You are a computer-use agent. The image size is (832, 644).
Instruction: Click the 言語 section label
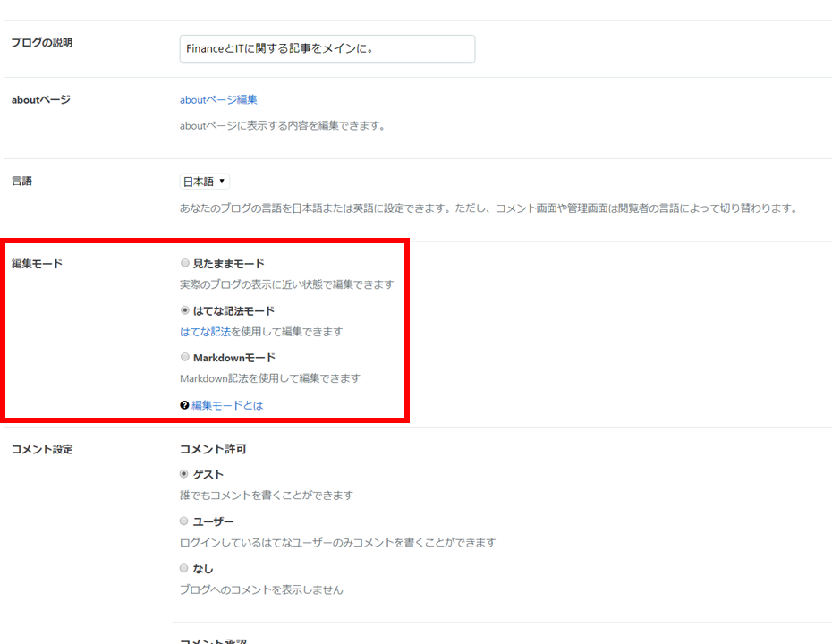[x=21, y=180]
